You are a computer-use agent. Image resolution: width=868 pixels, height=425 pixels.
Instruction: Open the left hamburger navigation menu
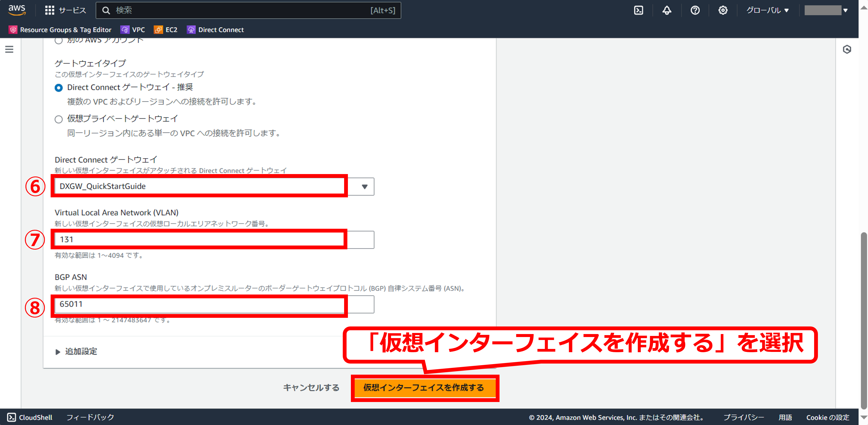[9, 50]
